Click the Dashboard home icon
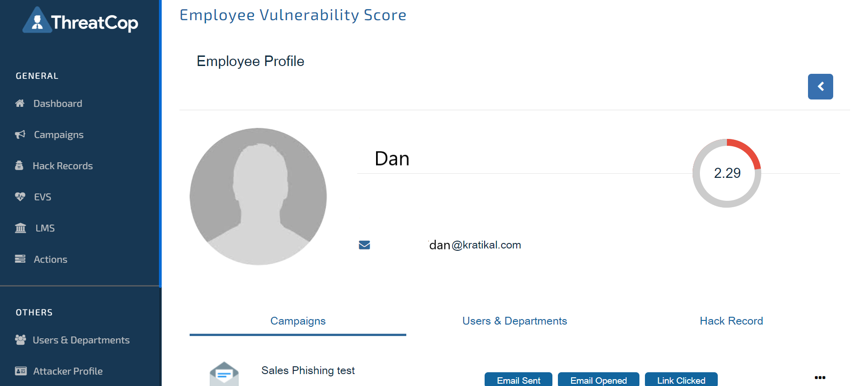 [20, 103]
